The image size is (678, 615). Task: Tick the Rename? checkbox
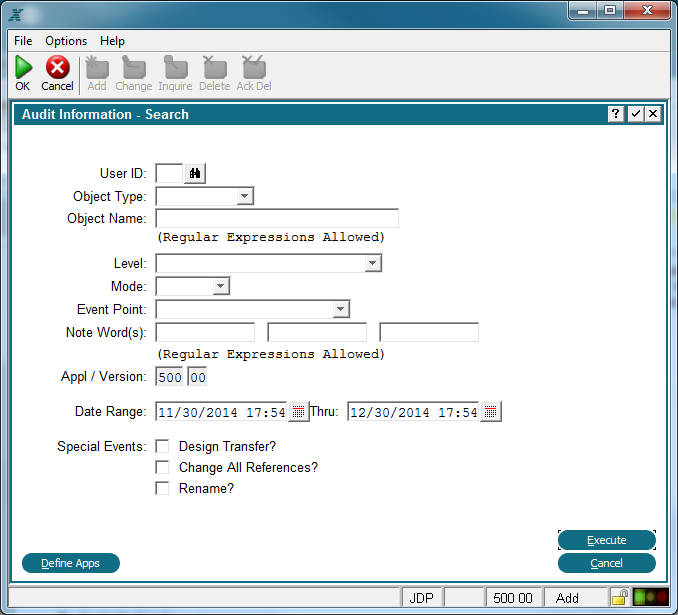[x=162, y=488]
